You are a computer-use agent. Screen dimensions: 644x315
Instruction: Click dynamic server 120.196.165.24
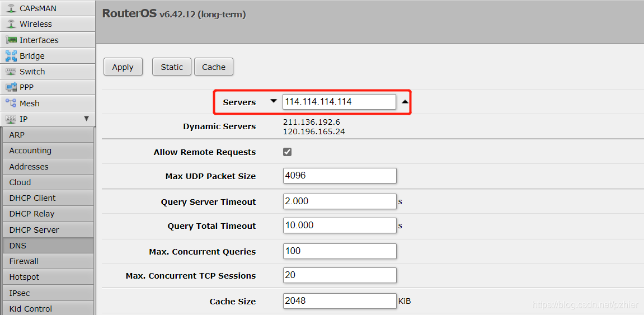coord(314,132)
